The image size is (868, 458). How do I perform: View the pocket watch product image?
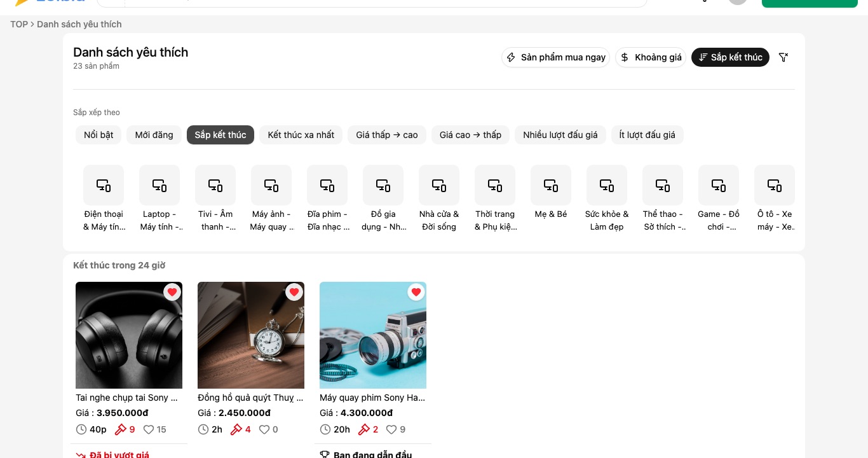point(251,335)
